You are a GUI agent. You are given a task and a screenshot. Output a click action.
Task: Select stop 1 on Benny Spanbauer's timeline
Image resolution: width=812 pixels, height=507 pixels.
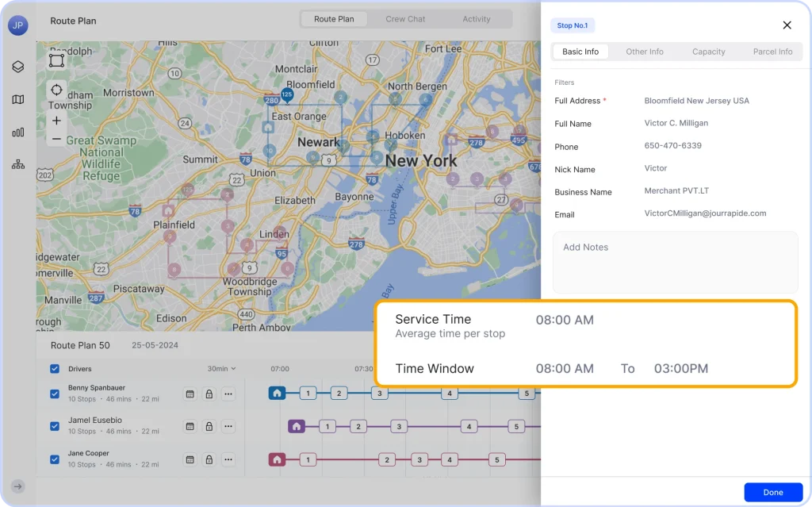click(x=308, y=393)
